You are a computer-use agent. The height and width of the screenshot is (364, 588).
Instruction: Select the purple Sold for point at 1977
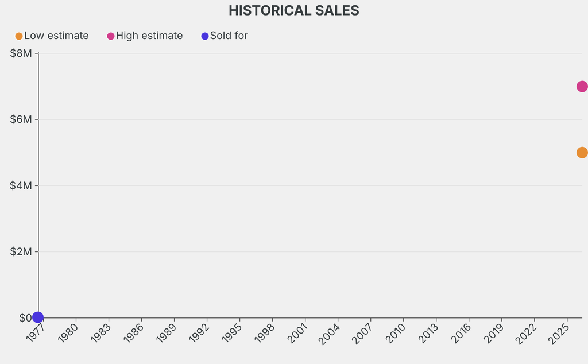click(x=38, y=317)
